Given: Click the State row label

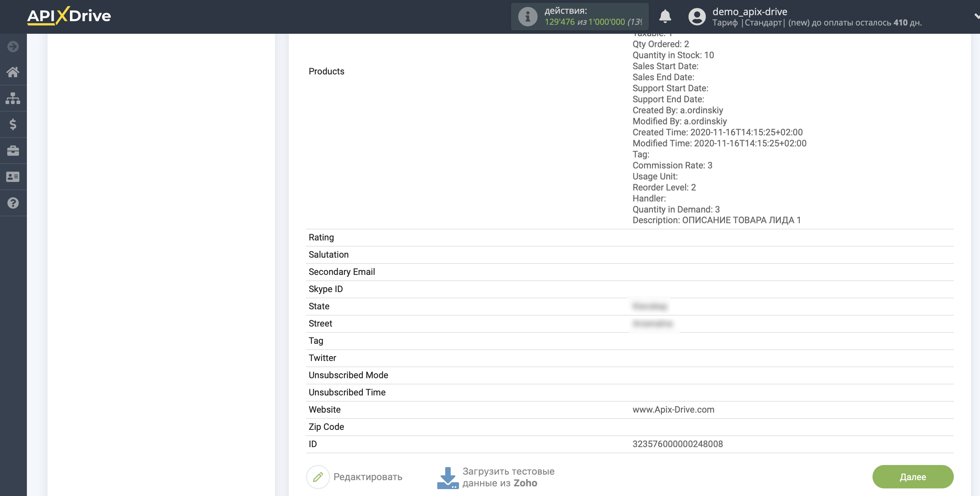Looking at the screenshot, I should click(x=319, y=306).
